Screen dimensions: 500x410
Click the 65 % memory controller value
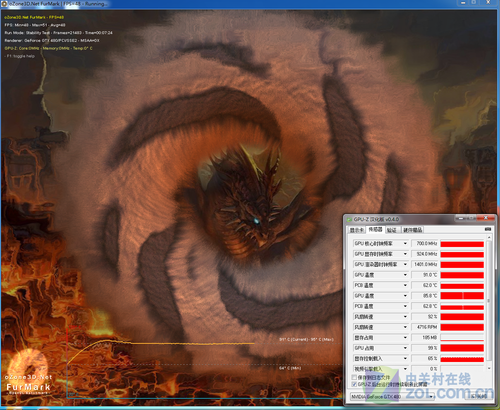point(425,359)
